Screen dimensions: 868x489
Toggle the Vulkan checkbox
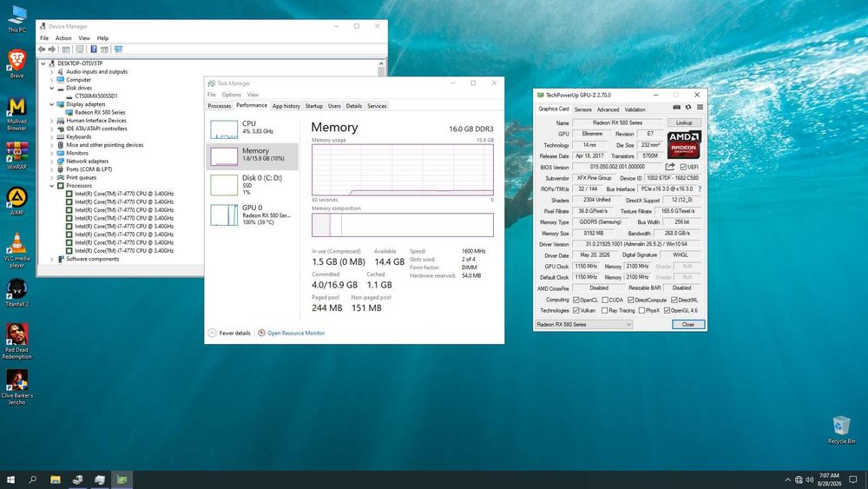click(576, 310)
